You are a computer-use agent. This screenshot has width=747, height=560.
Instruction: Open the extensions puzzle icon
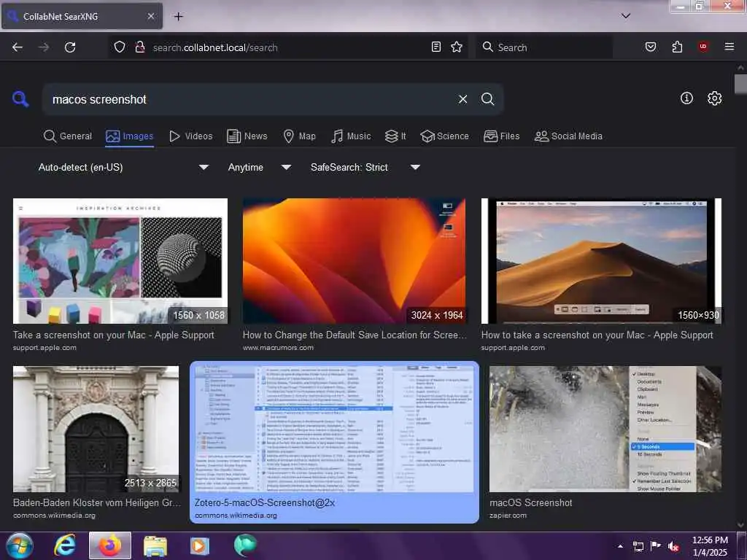tap(677, 47)
